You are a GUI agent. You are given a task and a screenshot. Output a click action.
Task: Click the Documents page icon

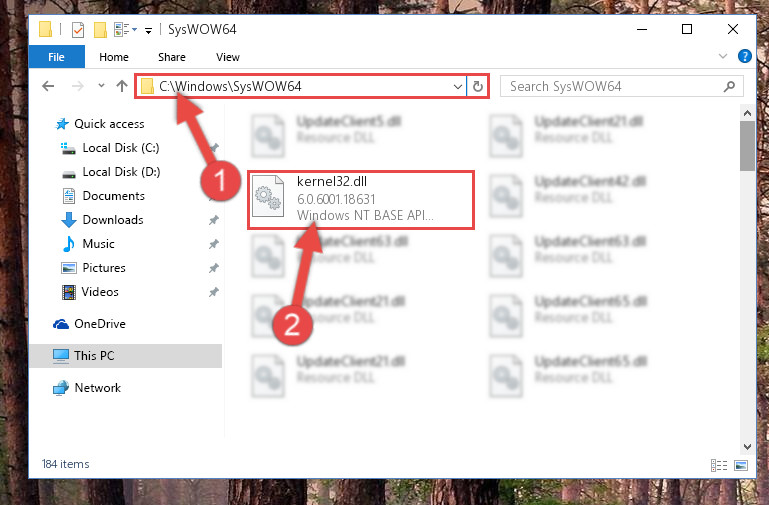(69, 196)
